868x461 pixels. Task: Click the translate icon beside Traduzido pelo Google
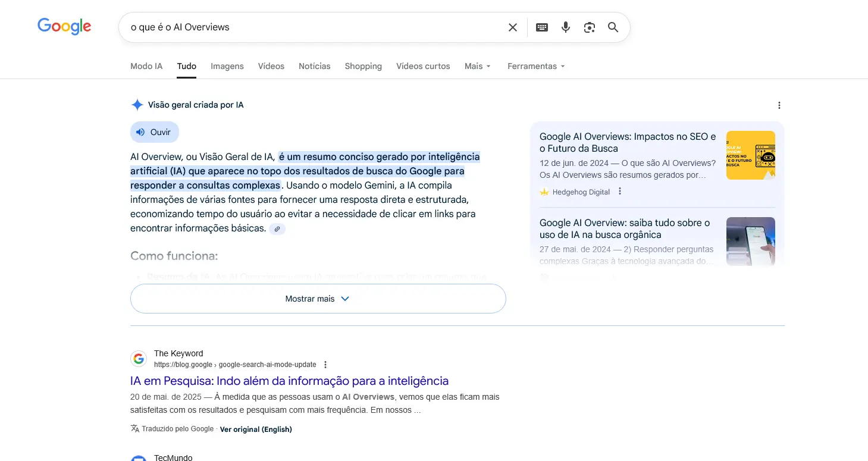pos(135,429)
